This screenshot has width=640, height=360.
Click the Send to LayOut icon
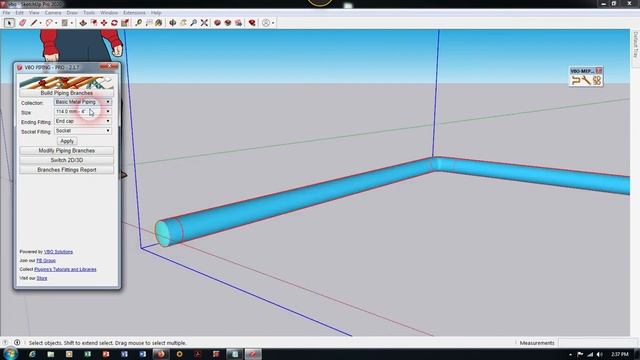click(238, 23)
